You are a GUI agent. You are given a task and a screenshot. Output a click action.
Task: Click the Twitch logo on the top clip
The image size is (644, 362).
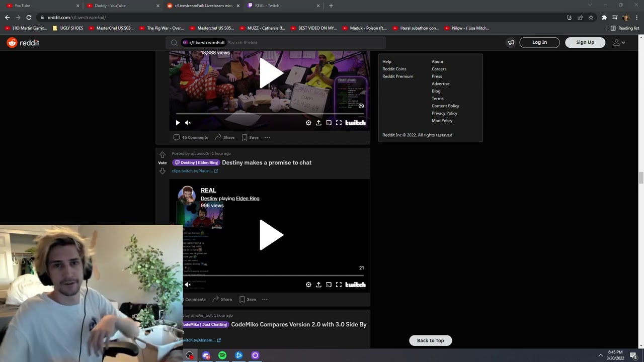coord(355,123)
